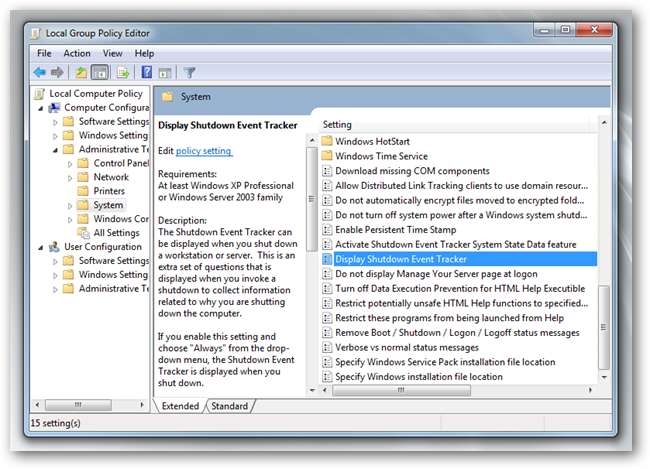Viewport: 650px width, 469px height.
Task: Click the Export List toolbar icon
Action: (x=122, y=72)
